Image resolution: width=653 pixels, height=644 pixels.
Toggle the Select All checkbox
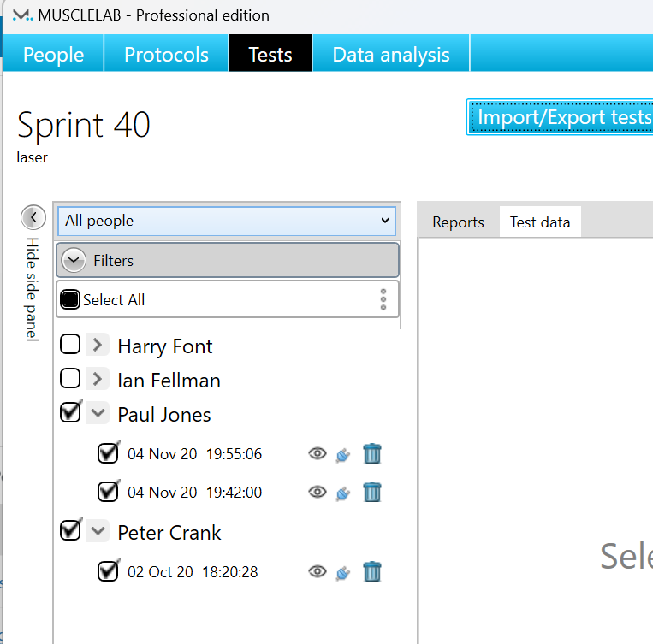tap(70, 299)
